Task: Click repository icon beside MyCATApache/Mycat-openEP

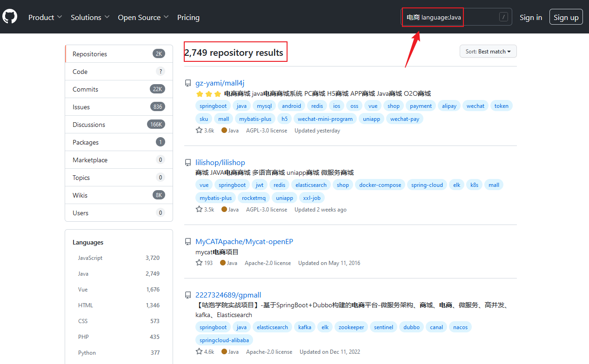Action: (x=188, y=242)
